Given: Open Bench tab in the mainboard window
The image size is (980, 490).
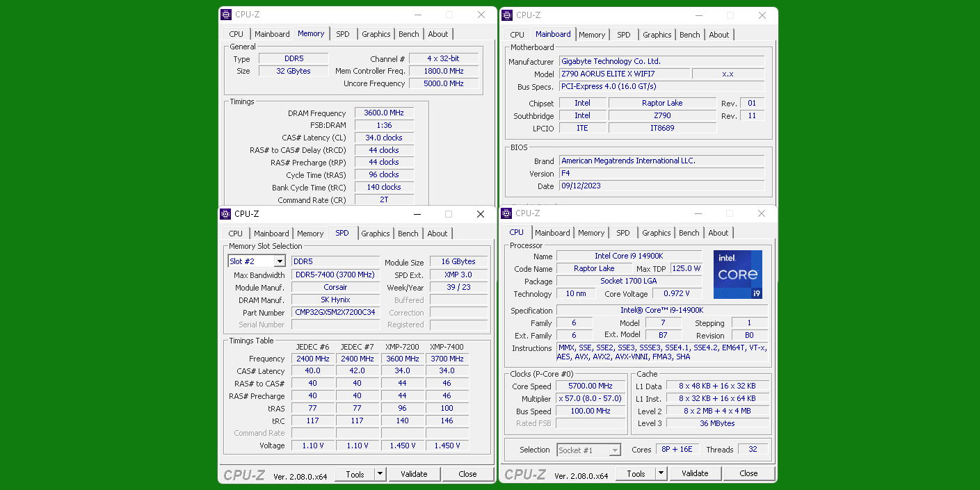Looking at the screenshot, I should point(689,35).
